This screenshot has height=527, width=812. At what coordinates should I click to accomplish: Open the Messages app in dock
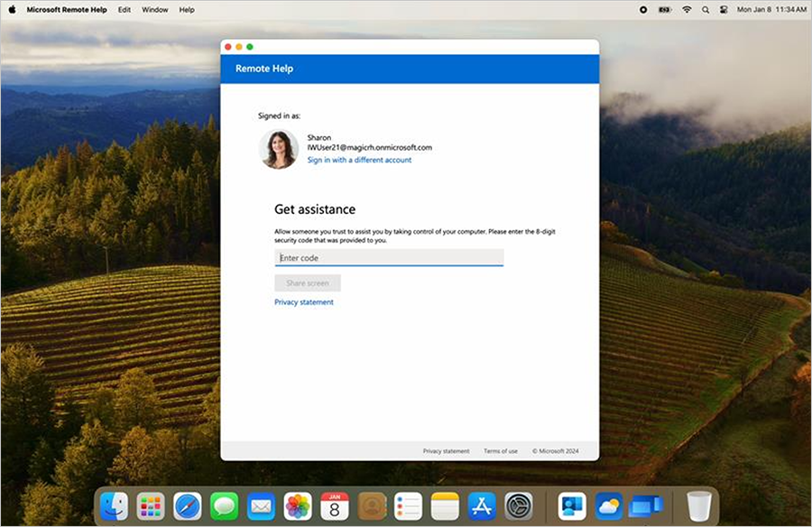tap(225, 505)
